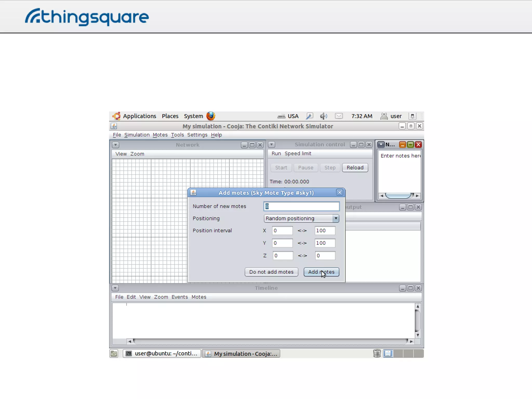Switch to the user@ubuntu terminal taskbar item
The width and height of the screenshot is (532, 399).
tap(162, 354)
